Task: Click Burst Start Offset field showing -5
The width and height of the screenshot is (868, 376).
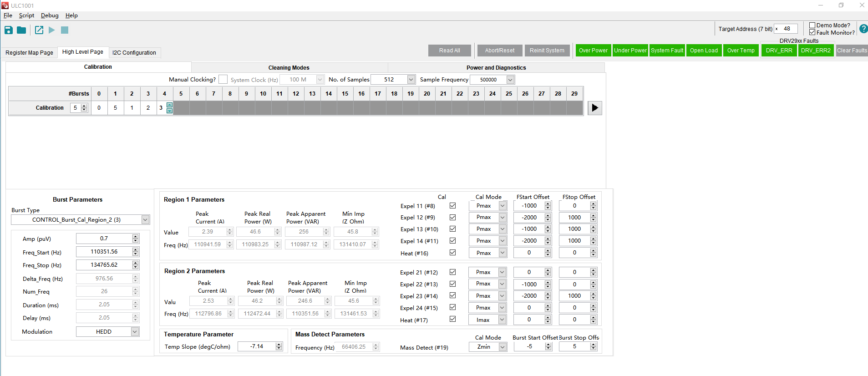Action: click(530, 346)
